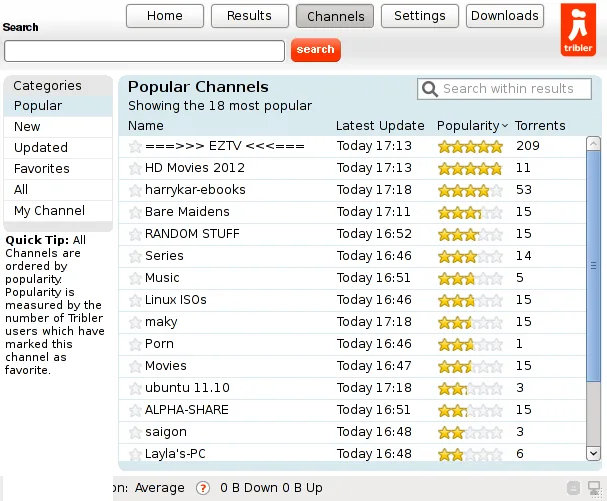The width and height of the screenshot is (607, 501).
Task: Mark the Music channel as favorite
Action: (x=135, y=278)
